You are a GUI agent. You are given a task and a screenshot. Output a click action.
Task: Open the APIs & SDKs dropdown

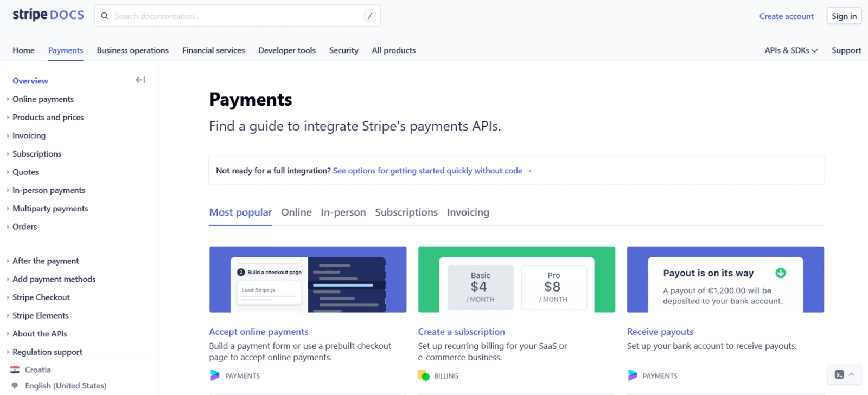click(x=790, y=50)
